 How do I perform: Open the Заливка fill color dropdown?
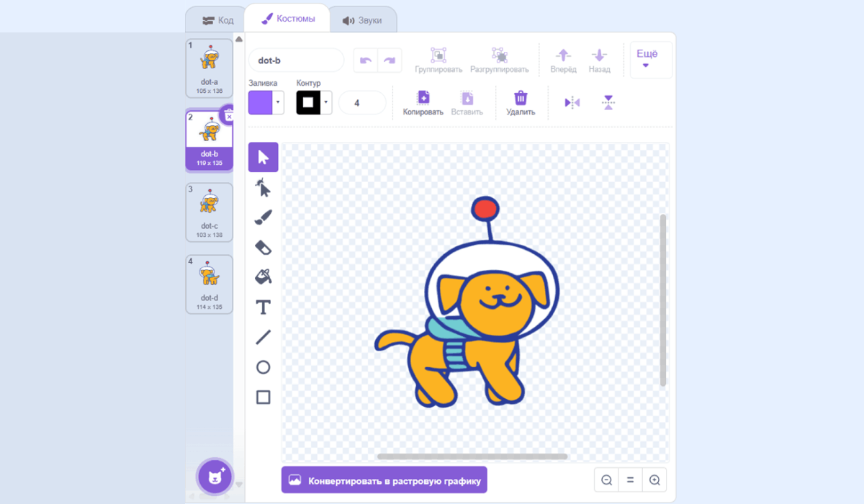(x=278, y=103)
